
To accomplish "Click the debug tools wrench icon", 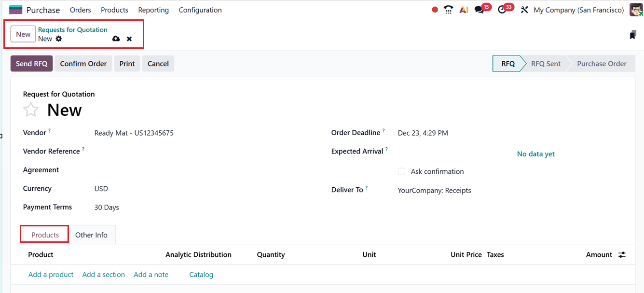I will pyautogui.click(x=524, y=10).
